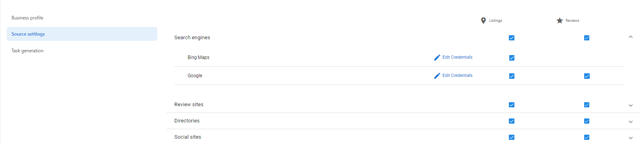Collapse the Search engines section

tap(631, 37)
